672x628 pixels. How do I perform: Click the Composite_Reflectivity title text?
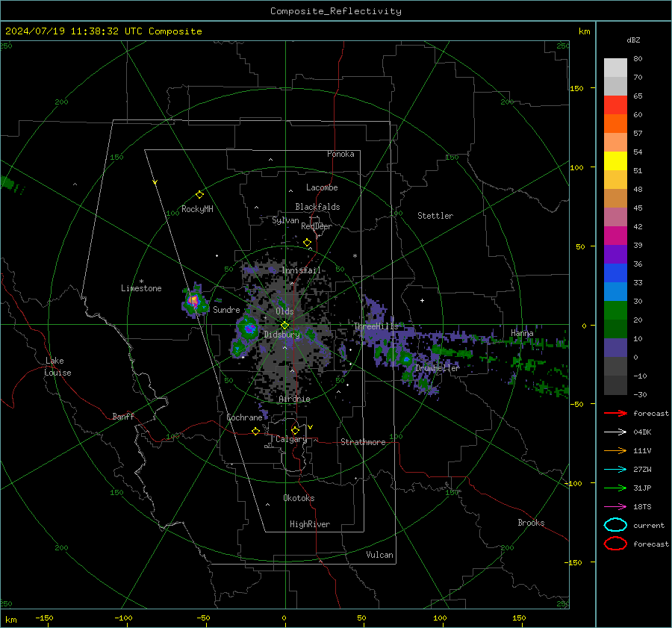(x=336, y=11)
